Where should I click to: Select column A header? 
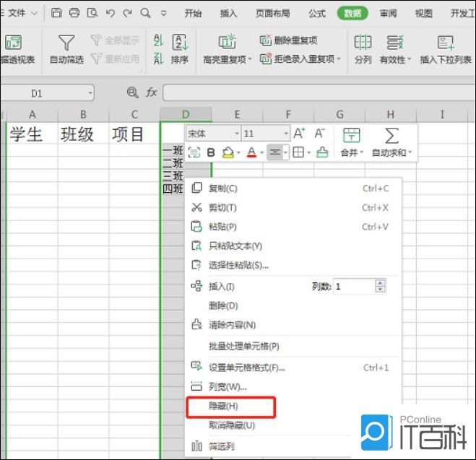pos(33,114)
